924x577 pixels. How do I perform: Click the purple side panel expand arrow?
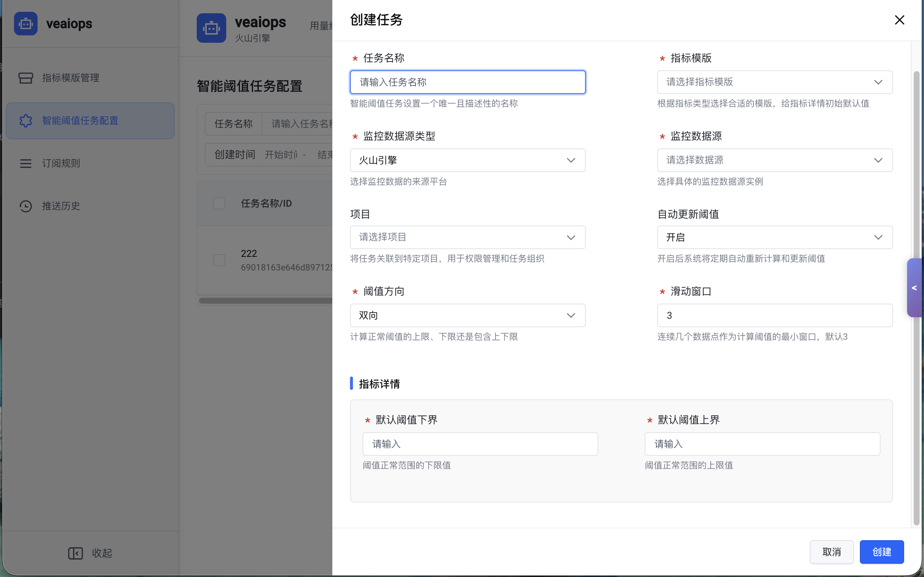click(914, 288)
